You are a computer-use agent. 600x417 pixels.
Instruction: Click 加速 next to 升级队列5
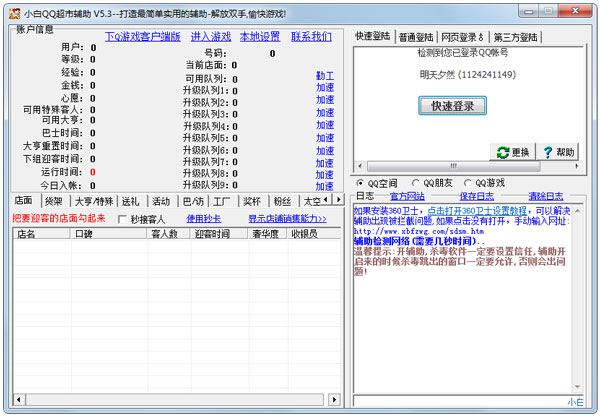pyautogui.click(x=325, y=138)
